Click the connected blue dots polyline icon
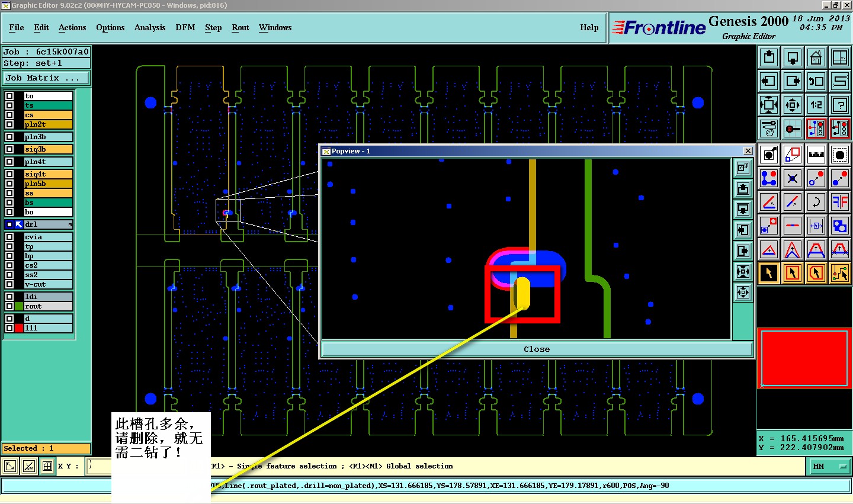853x504 pixels. tap(769, 178)
